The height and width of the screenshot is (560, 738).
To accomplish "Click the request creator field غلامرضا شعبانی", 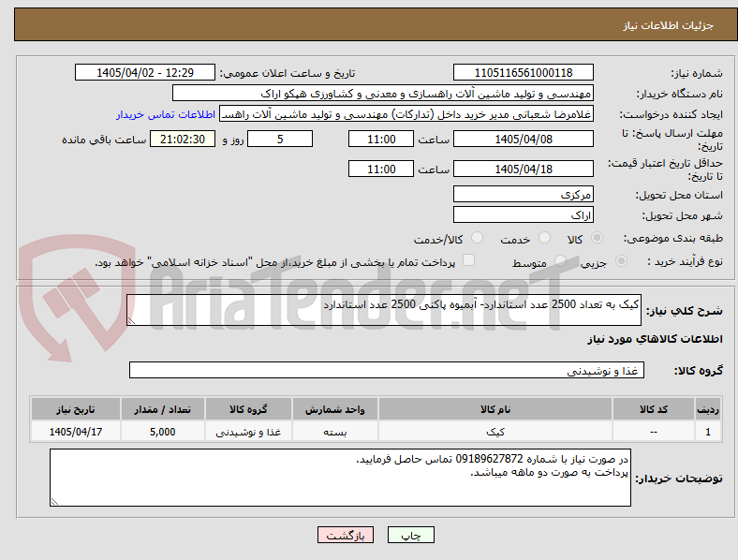I will [406, 114].
